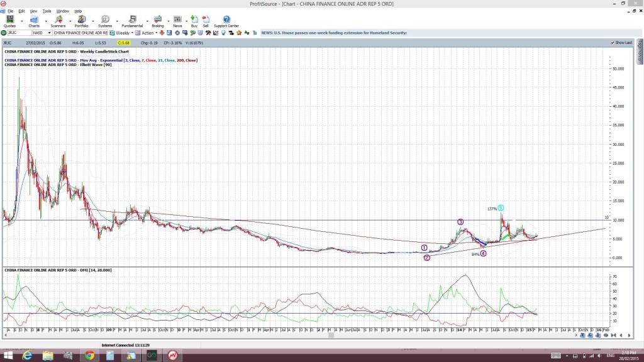Click the Elliott Wave 1 marker
644x362 pixels.
click(x=425, y=248)
